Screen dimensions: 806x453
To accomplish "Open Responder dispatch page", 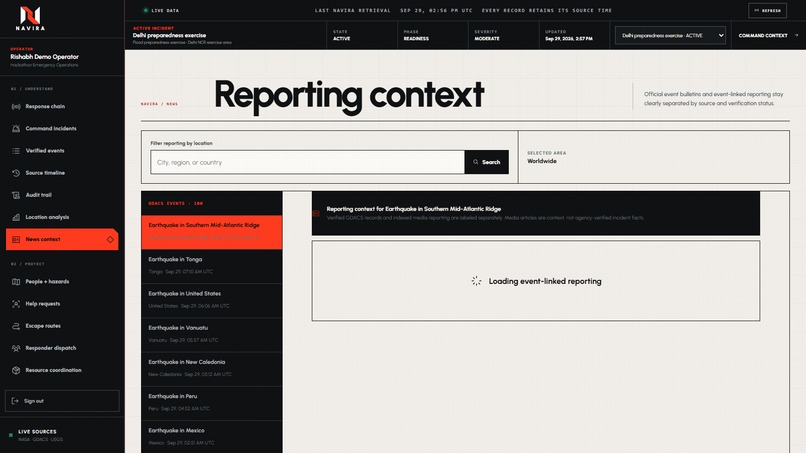I will tap(62, 348).
